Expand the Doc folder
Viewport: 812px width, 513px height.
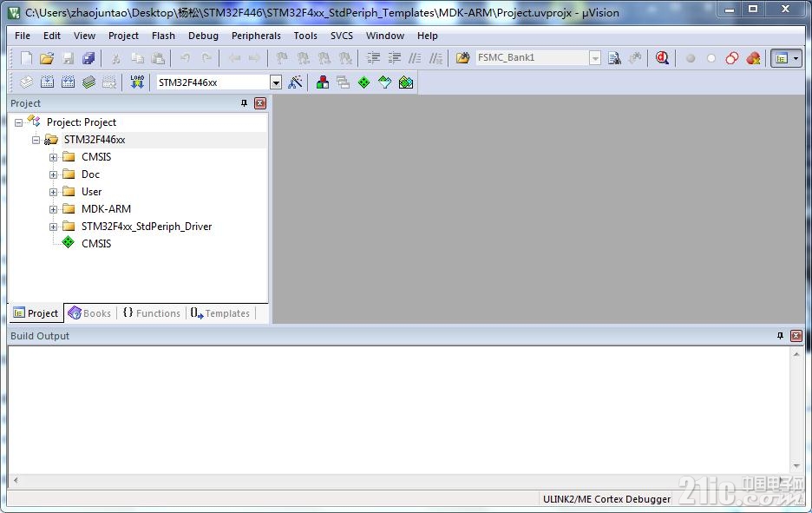(53, 174)
